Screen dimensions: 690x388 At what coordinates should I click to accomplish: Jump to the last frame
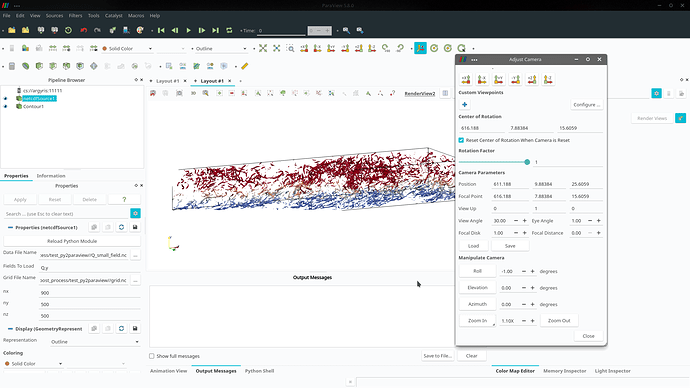click(215, 30)
